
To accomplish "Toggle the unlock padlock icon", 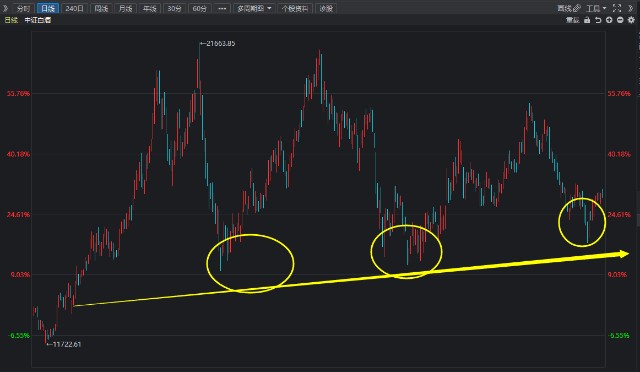I will click(x=587, y=20).
